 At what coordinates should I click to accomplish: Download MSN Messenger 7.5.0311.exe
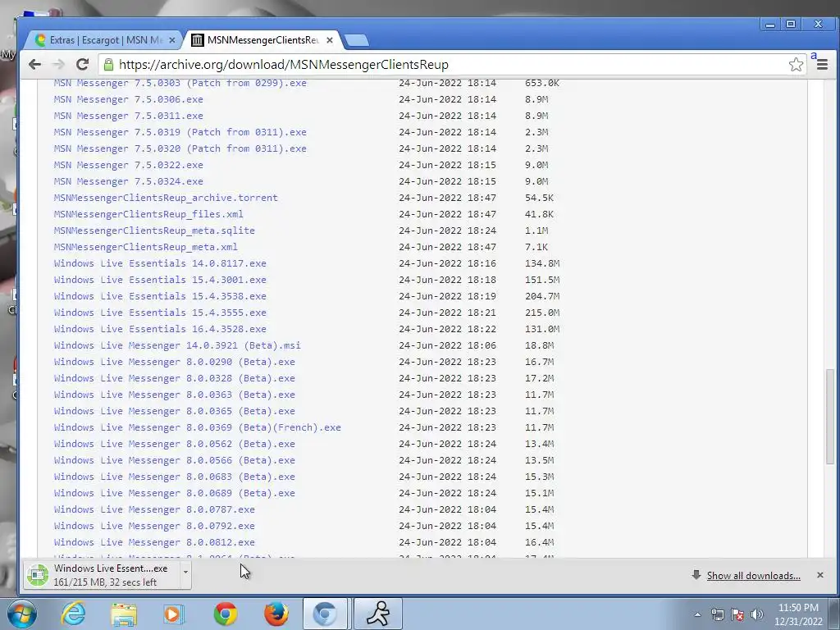coord(129,116)
